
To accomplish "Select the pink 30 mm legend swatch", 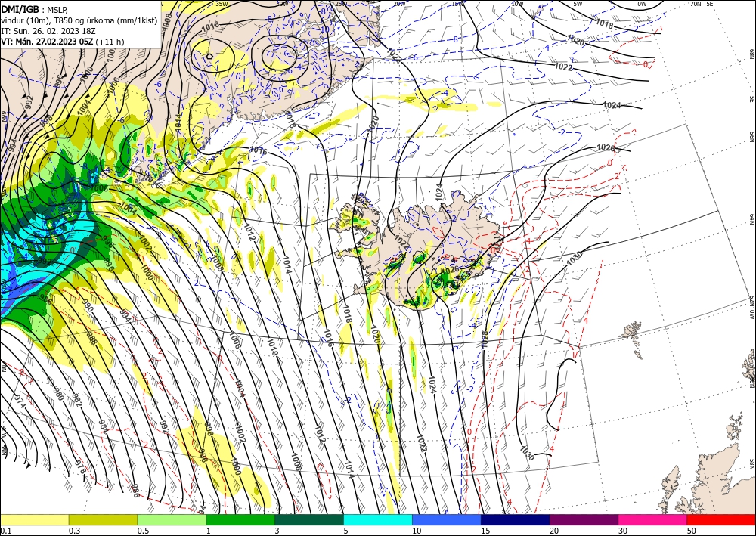I will coord(653,519).
